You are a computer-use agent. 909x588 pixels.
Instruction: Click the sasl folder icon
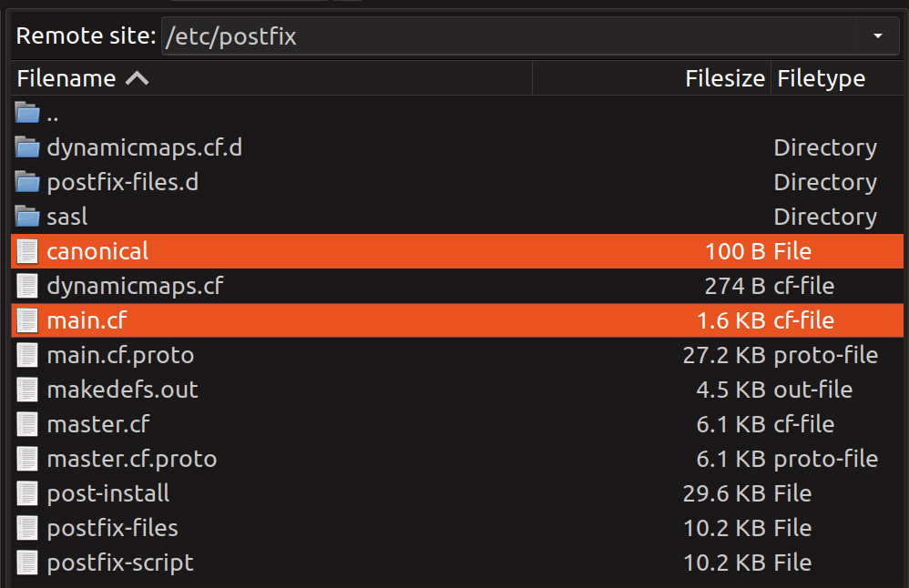pos(27,217)
